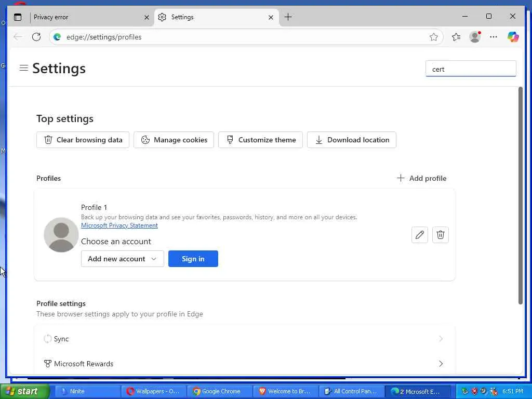Star this page as a favorite
Screen dimensions: 532x399
pos(434,37)
